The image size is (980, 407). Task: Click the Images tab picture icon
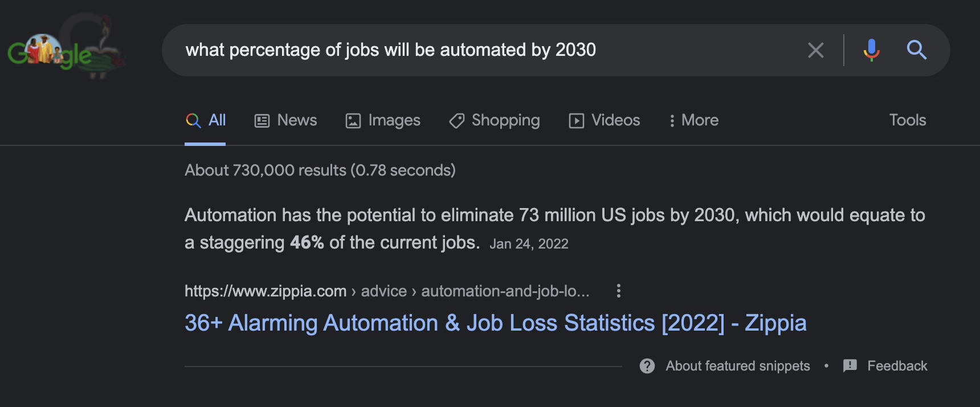[x=353, y=121]
